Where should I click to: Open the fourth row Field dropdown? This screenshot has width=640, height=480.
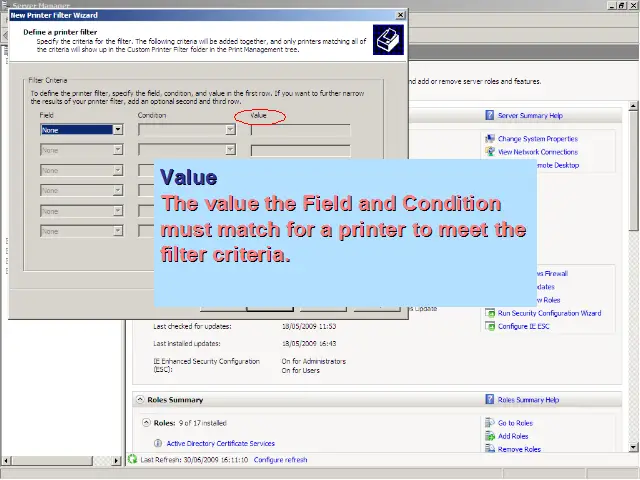point(82,190)
